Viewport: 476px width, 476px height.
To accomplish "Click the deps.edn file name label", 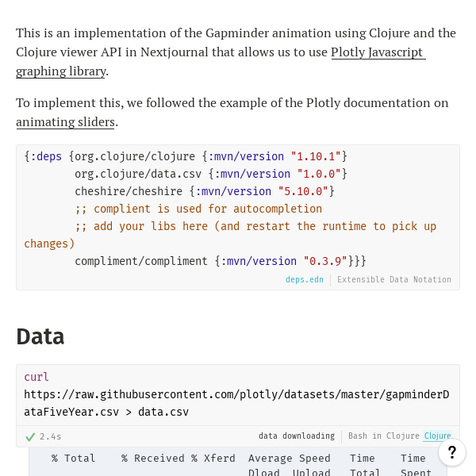I will 304,279.
